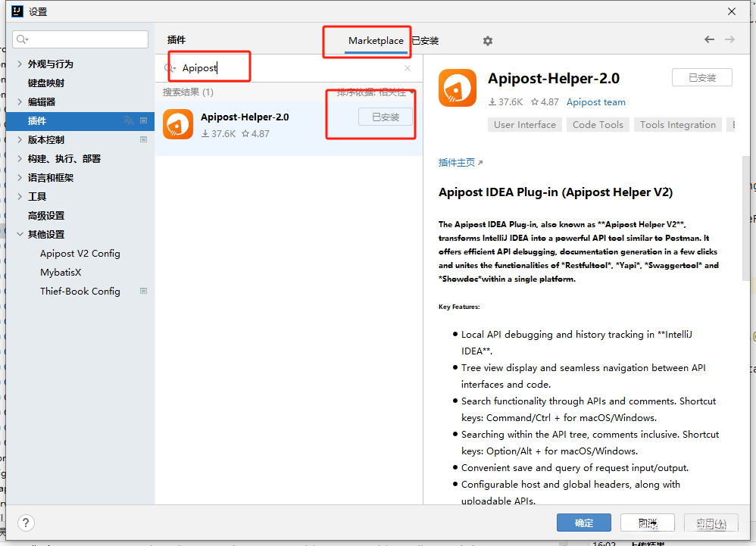Clear the plugin search with the X icon
The width and height of the screenshot is (756, 546).
408,68
